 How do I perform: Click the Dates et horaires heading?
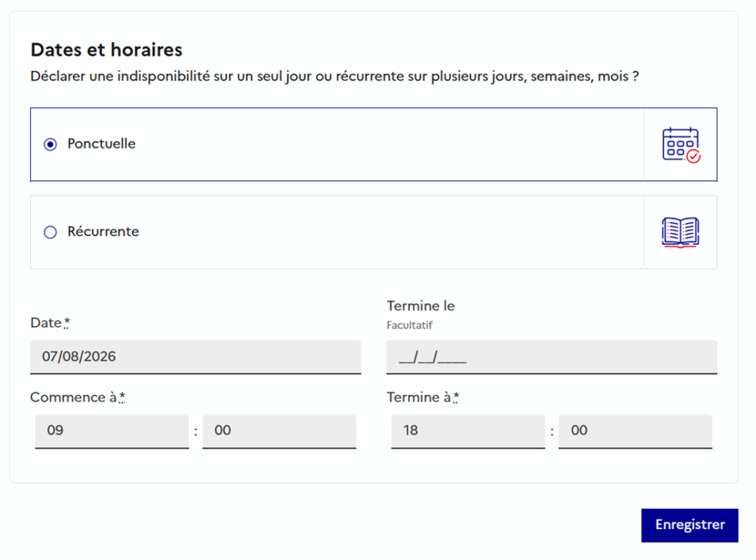[106, 49]
